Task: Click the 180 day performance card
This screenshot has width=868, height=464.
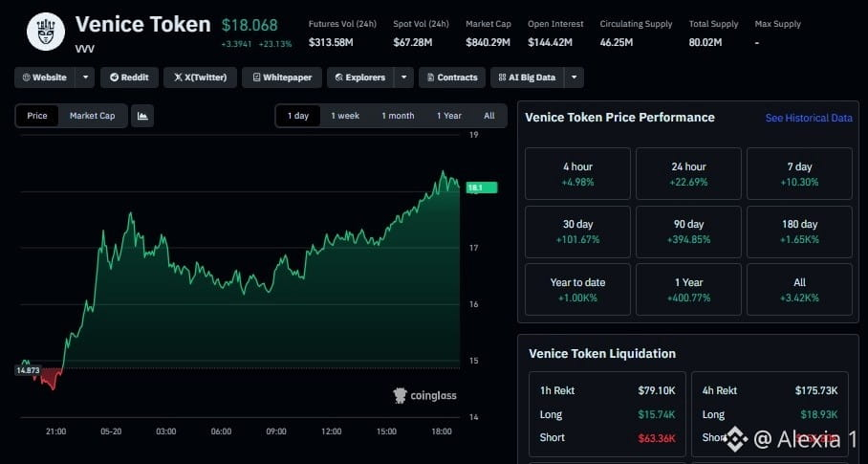Action: click(799, 232)
